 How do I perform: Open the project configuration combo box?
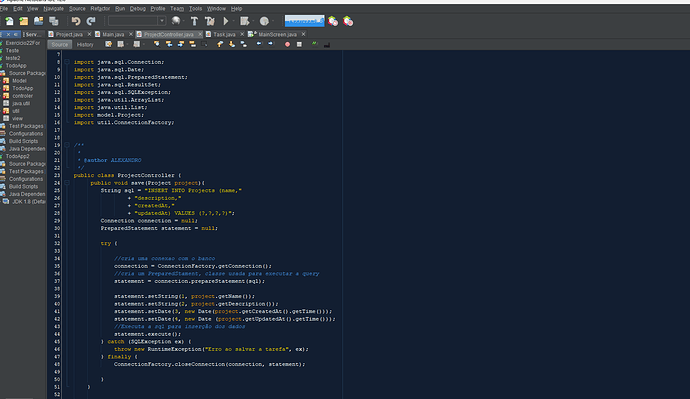137,21
